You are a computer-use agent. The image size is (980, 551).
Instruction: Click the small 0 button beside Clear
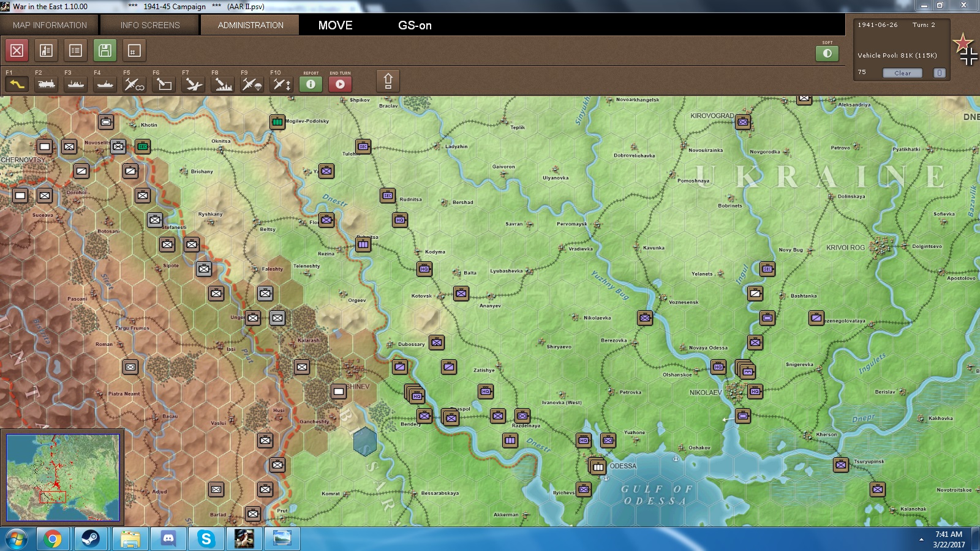940,73
